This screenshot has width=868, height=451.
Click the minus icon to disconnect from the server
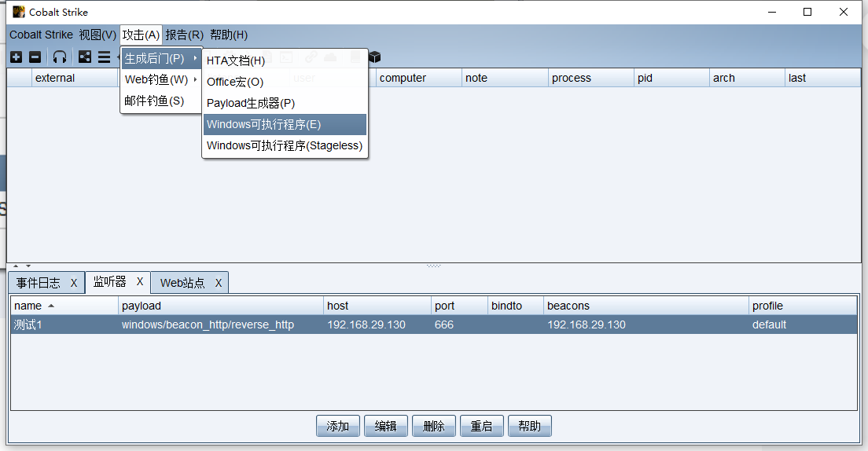35,57
